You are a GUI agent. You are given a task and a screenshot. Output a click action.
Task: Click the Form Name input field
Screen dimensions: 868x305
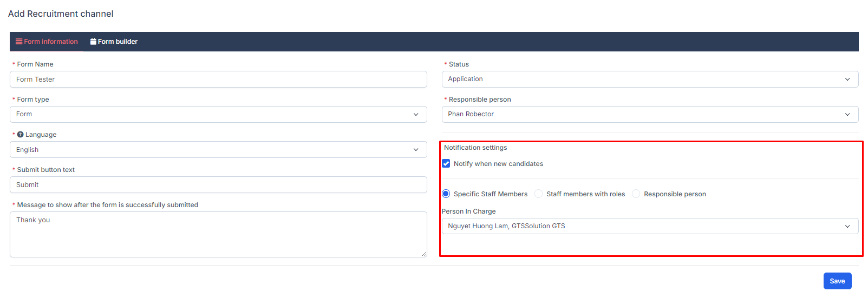(x=218, y=79)
